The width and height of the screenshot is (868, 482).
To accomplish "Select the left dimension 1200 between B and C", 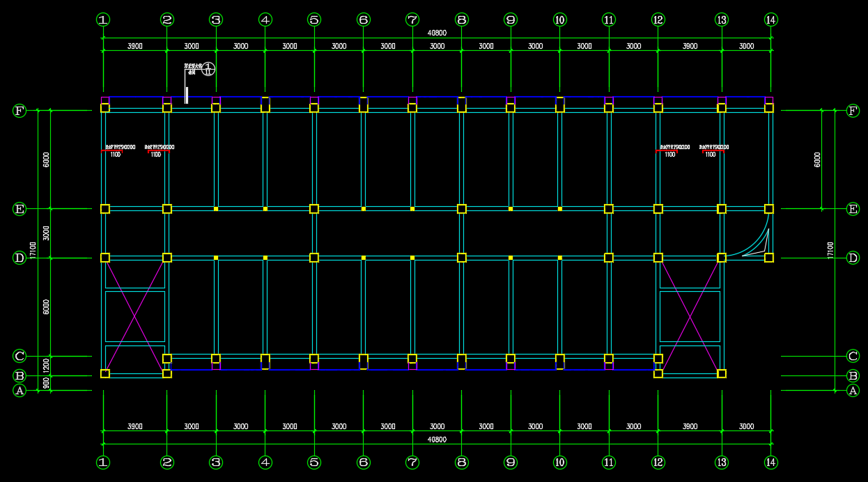I will 46,365.
